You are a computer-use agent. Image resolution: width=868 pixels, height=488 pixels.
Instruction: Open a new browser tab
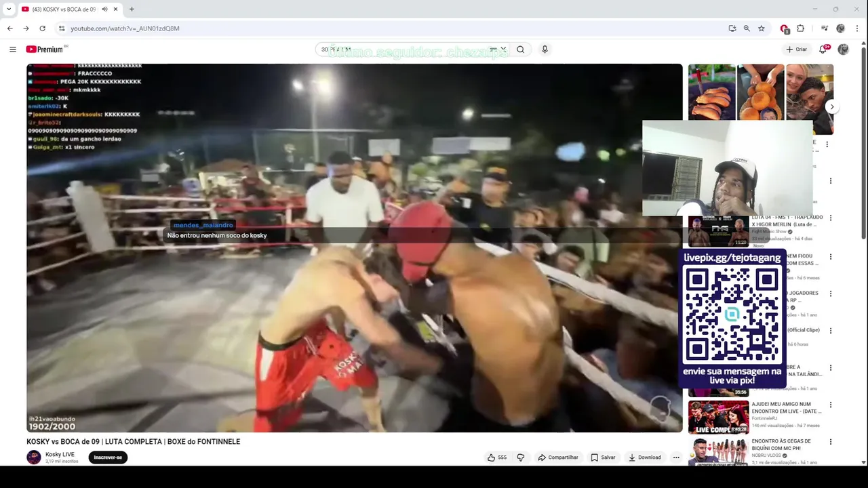[132, 9]
